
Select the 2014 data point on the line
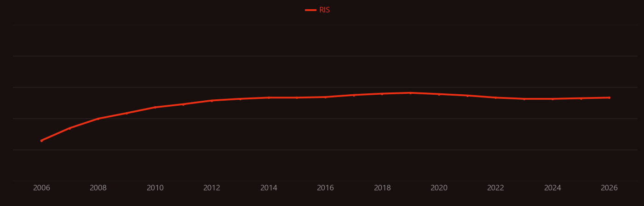point(269,97)
